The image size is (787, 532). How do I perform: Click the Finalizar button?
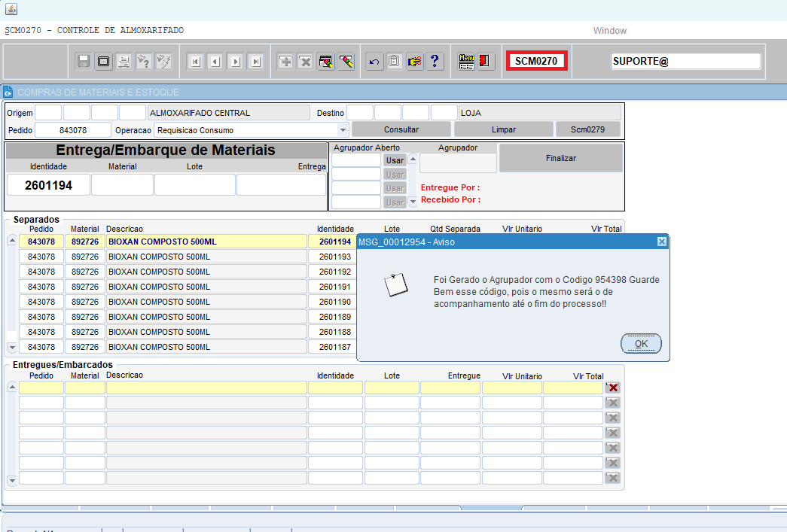click(x=560, y=159)
